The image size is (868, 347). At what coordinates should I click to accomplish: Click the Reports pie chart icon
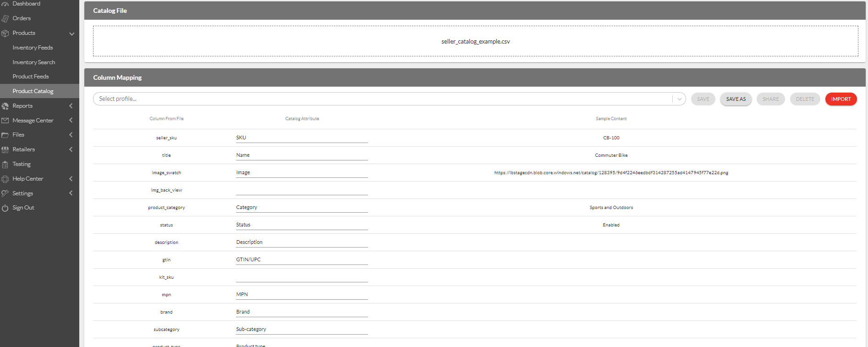(5, 106)
